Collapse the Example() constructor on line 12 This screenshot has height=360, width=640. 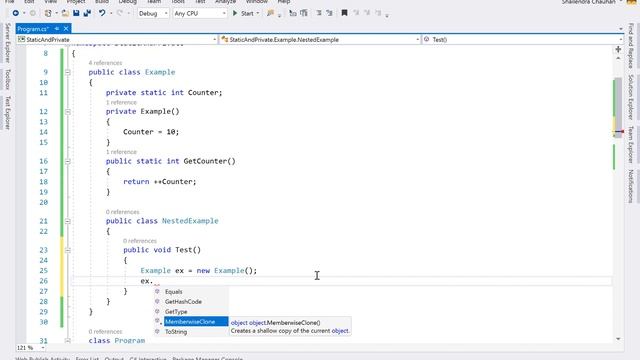[68, 112]
